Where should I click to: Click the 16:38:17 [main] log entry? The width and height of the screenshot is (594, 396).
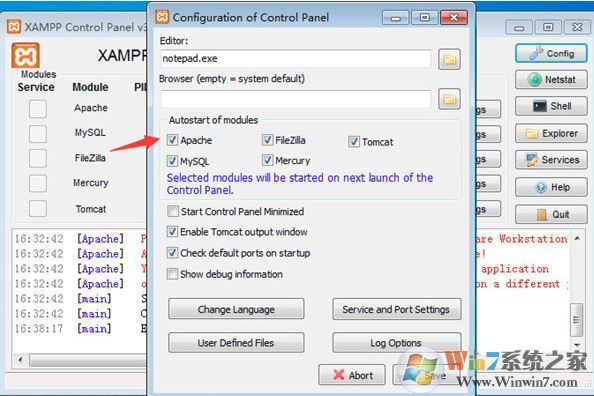pyautogui.click(x=80, y=329)
